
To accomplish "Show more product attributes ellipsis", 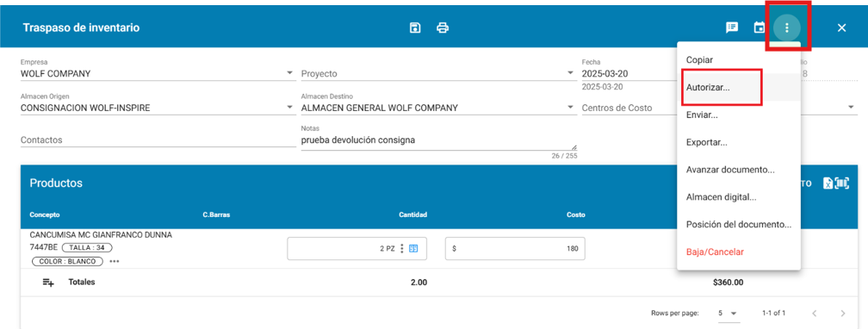I will 114,262.
